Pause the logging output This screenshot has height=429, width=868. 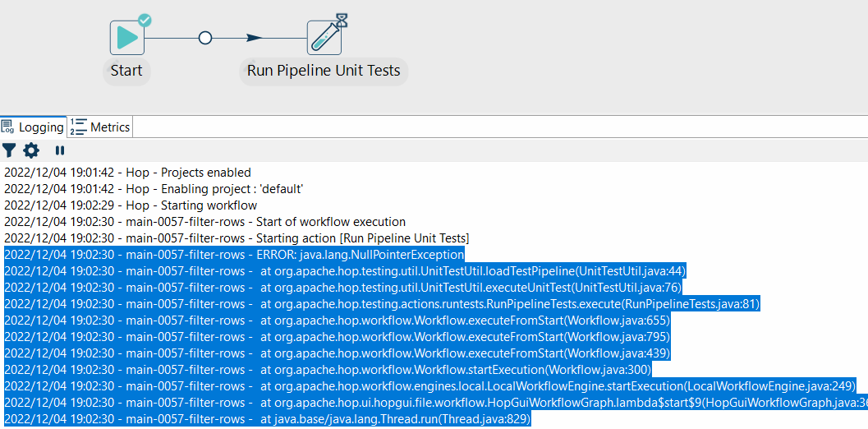click(x=59, y=150)
